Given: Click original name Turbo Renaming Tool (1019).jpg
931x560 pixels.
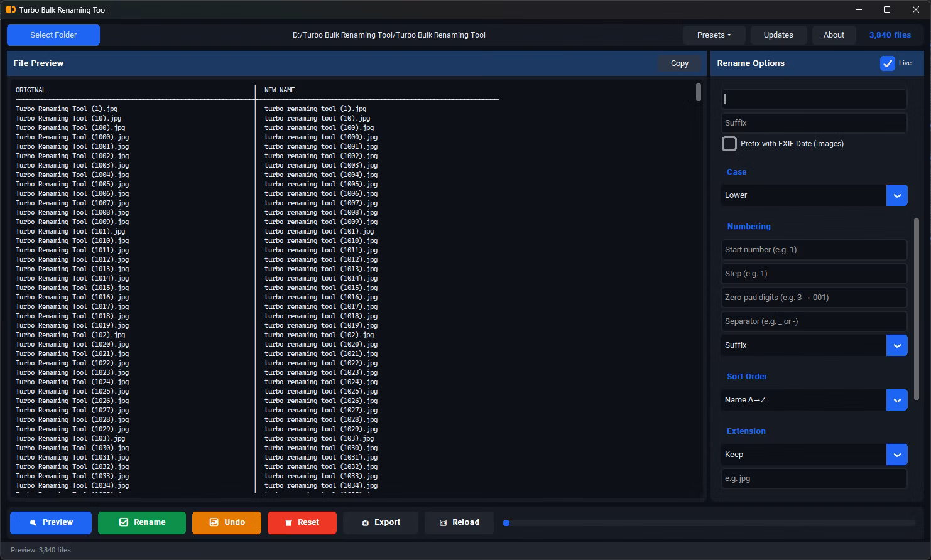Looking at the screenshot, I should (x=72, y=325).
